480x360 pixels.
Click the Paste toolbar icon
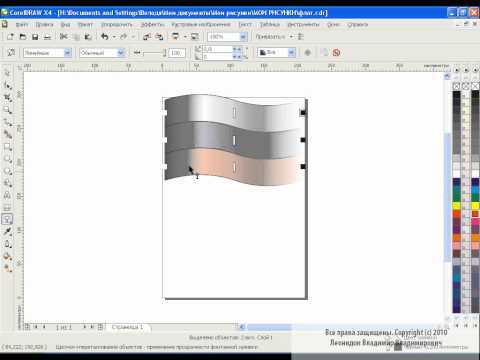[88, 37]
